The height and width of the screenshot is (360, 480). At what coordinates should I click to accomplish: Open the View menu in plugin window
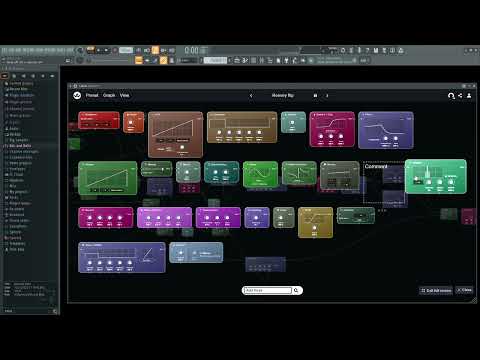(x=124, y=95)
